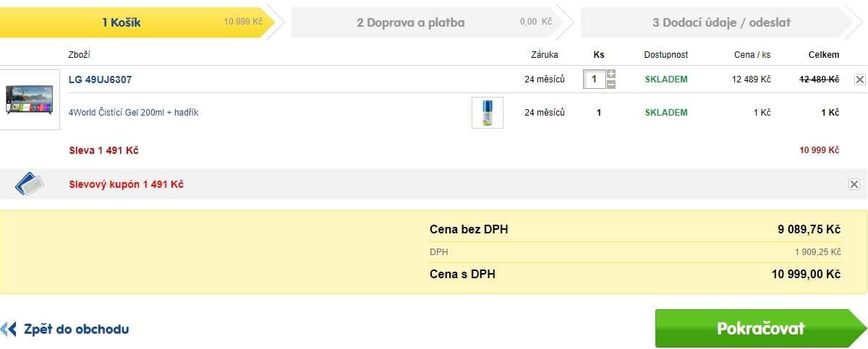Screen dimensions: 868x349
Task: View the cleaning gel product image
Action: click(488, 113)
